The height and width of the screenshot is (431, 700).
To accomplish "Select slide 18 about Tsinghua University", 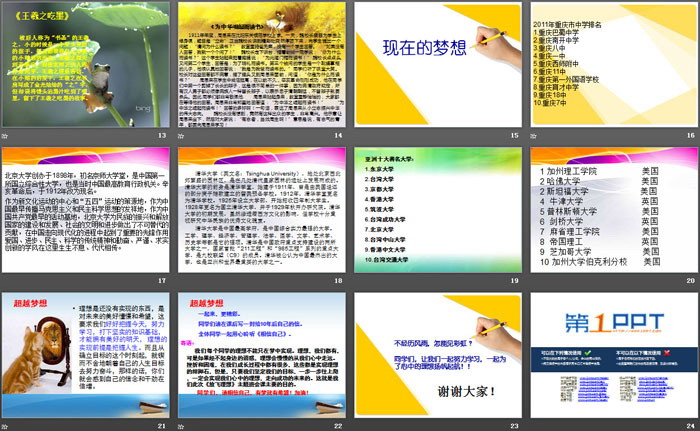I will [x=262, y=210].
